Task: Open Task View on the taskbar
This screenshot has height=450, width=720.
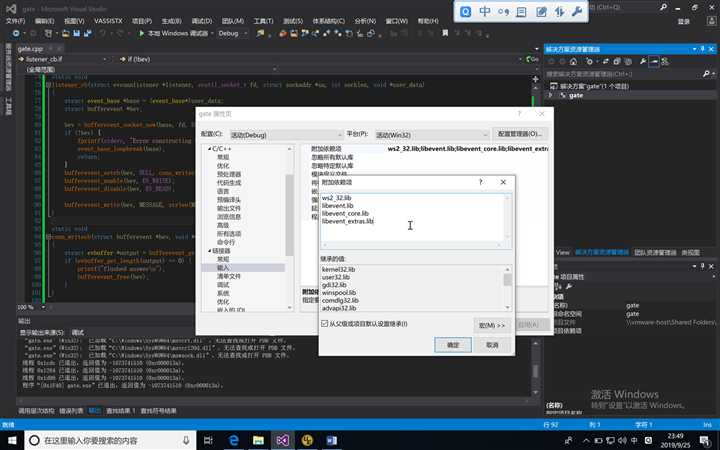Action: [208, 440]
